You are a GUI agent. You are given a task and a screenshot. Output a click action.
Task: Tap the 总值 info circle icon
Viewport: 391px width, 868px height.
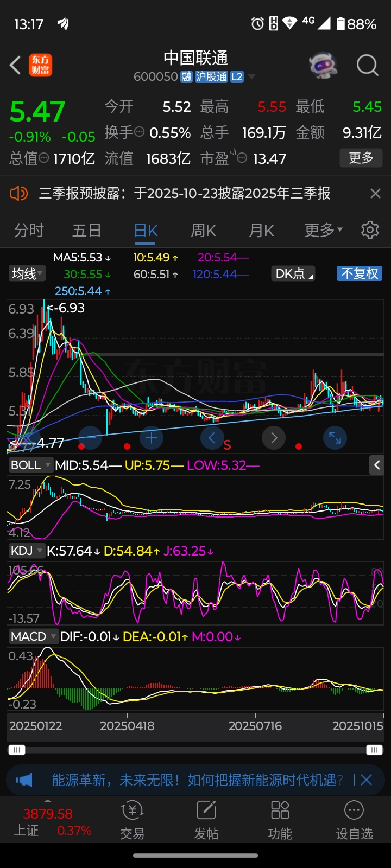(43, 158)
